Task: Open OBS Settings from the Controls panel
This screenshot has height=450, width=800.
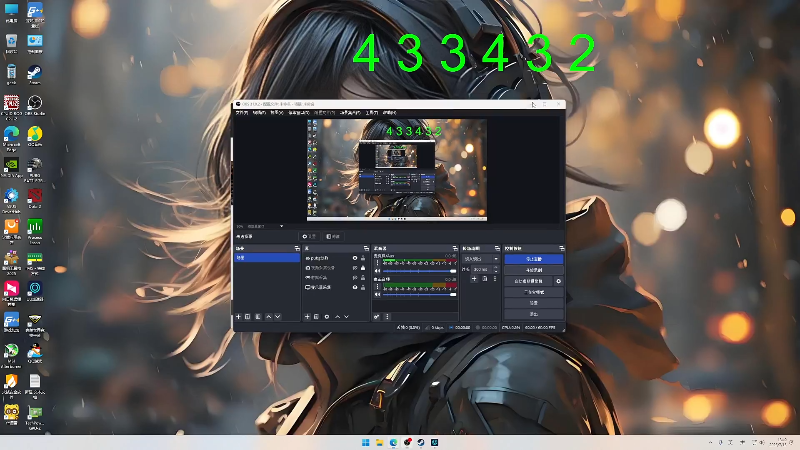Action: [534, 303]
